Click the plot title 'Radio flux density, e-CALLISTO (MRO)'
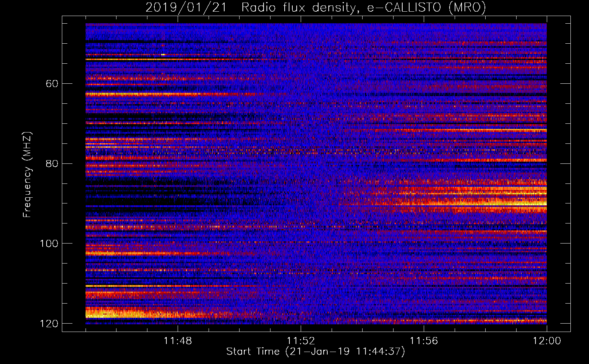589x364 pixels. (x=364, y=7)
